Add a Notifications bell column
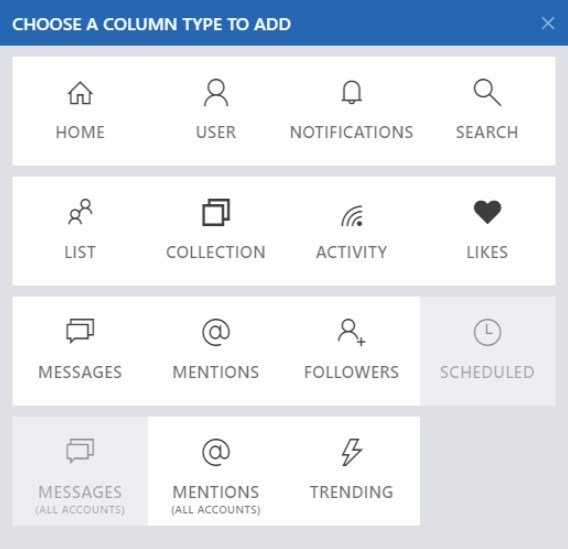 click(x=351, y=92)
